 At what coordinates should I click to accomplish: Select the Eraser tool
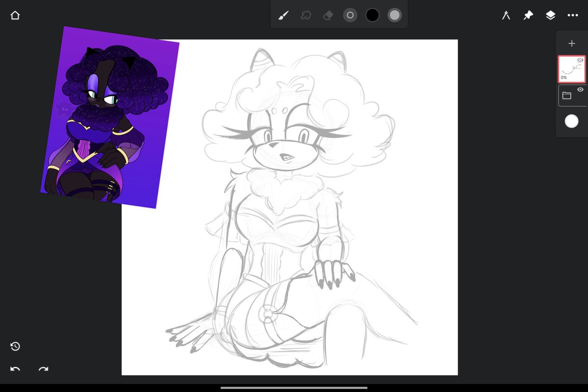click(x=328, y=15)
